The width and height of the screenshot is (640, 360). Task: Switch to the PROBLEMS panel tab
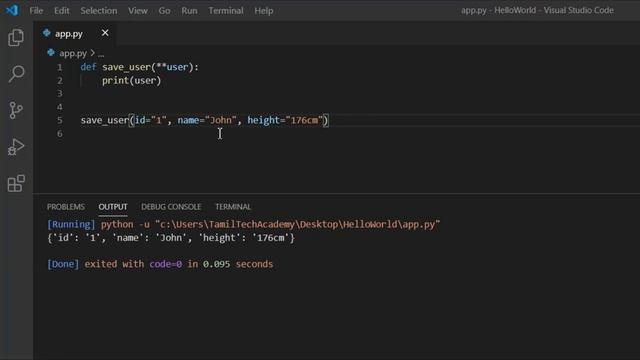[66, 207]
